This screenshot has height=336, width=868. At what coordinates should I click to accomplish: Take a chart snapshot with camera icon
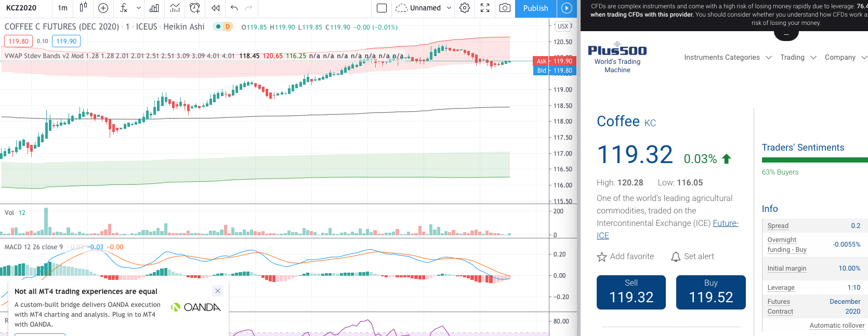click(505, 8)
